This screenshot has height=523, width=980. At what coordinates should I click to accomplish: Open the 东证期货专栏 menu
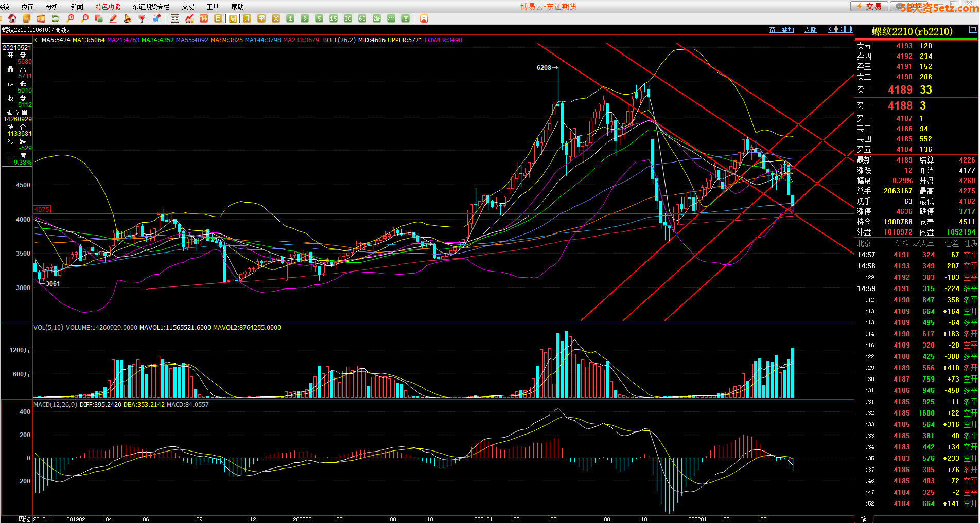click(151, 7)
